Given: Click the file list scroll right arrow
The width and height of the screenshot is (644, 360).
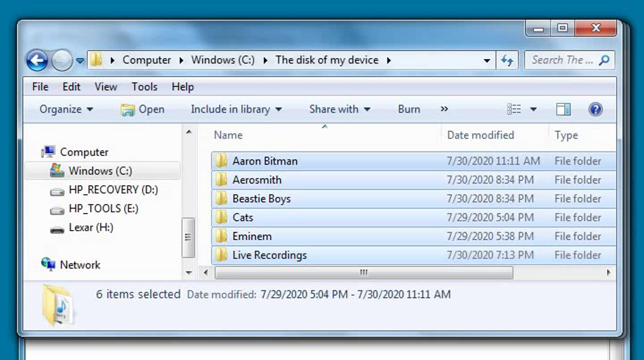Looking at the screenshot, I should tap(609, 273).
